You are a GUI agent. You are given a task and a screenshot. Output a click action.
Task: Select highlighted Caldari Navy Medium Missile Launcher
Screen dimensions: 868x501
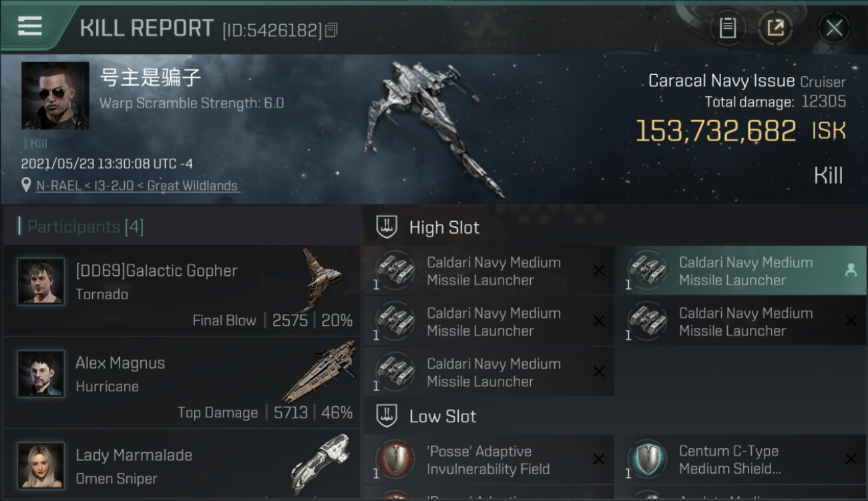pos(740,271)
